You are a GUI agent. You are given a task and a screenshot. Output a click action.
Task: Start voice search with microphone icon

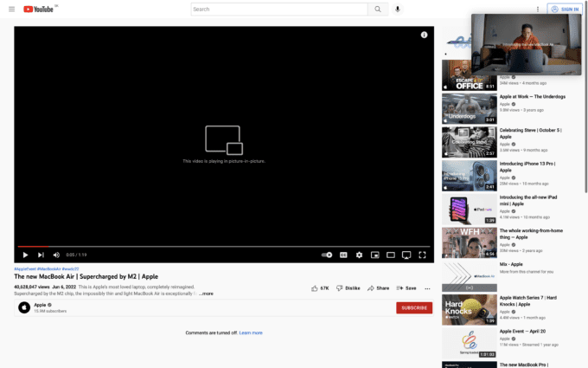tap(398, 9)
